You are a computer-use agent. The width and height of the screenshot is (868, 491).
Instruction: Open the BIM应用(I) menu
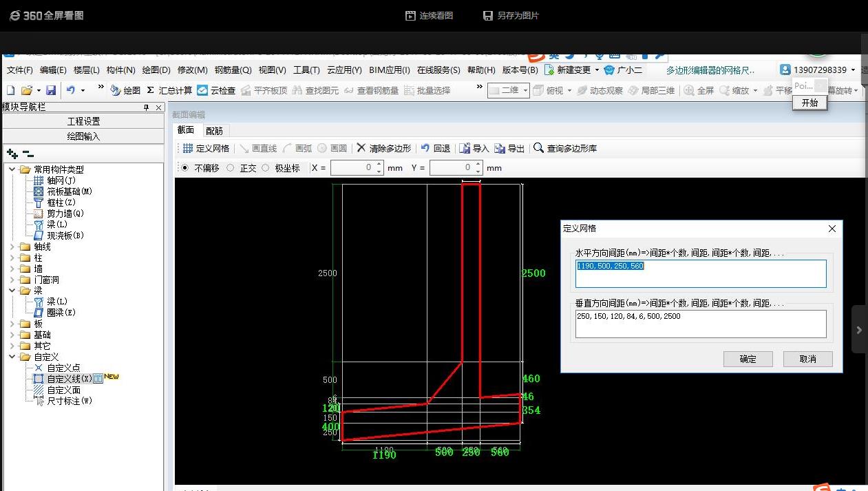390,70
